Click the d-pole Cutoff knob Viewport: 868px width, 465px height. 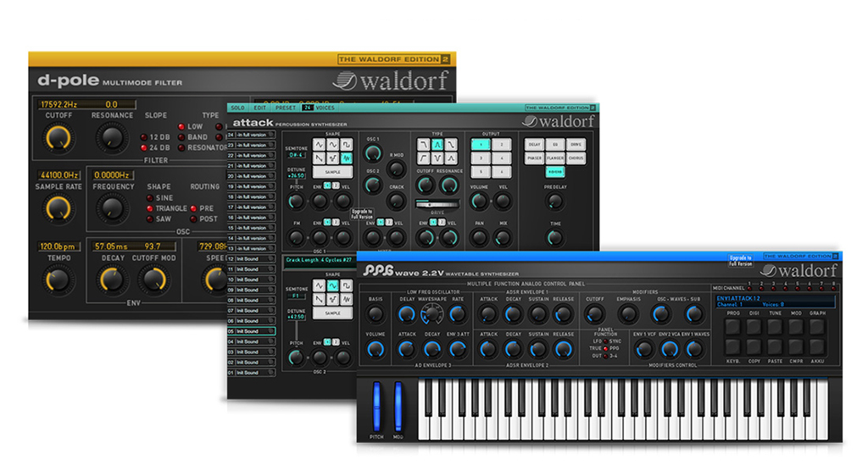(57, 136)
